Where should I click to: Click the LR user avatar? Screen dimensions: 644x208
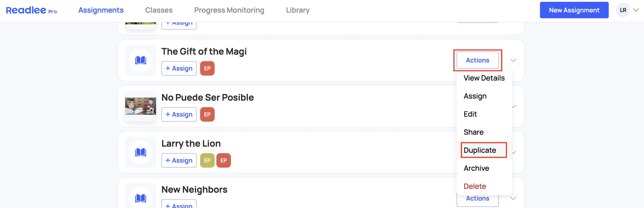click(x=623, y=10)
